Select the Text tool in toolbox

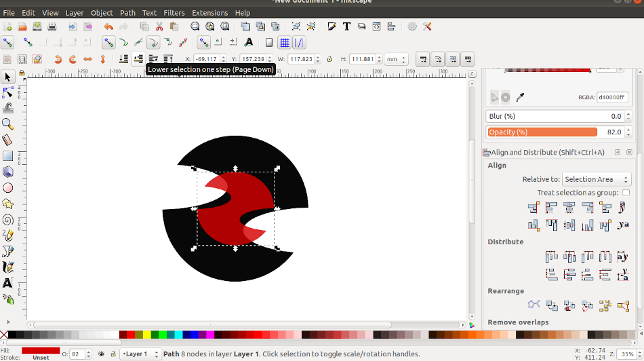[x=7, y=283]
